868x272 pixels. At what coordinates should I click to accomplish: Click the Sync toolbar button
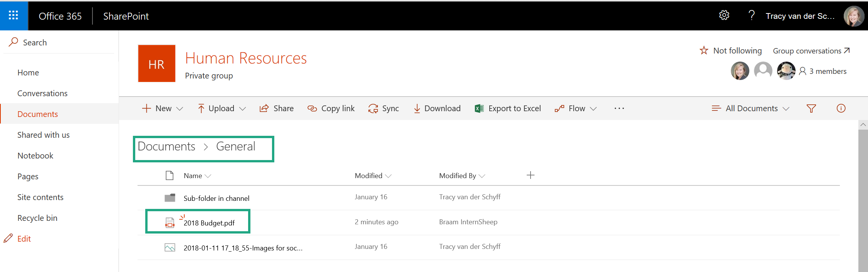click(383, 108)
